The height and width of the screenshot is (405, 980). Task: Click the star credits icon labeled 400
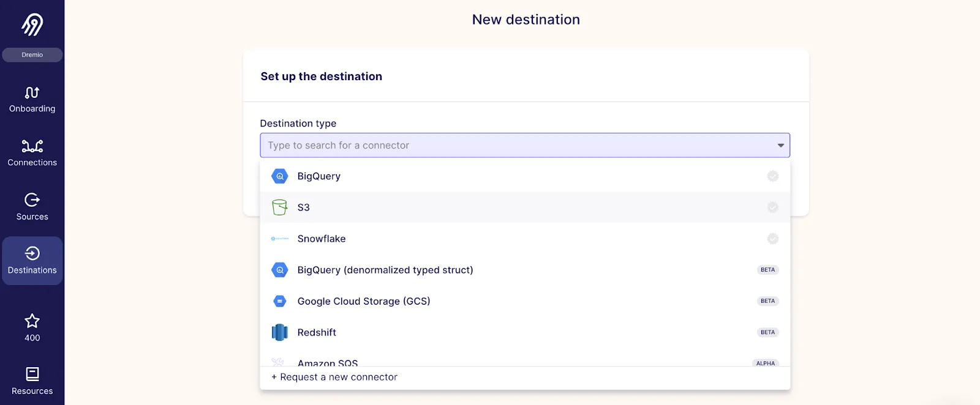coord(32,321)
